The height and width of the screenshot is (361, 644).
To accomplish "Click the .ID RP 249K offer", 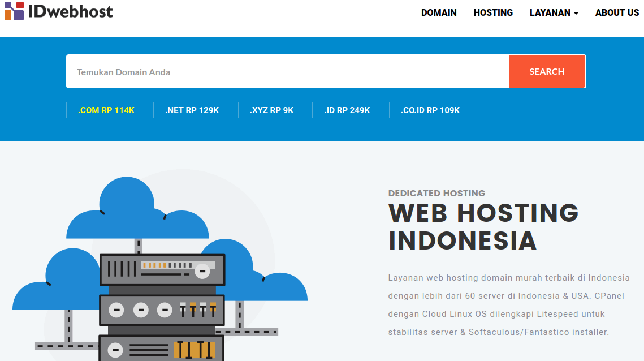I will pyautogui.click(x=347, y=110).
